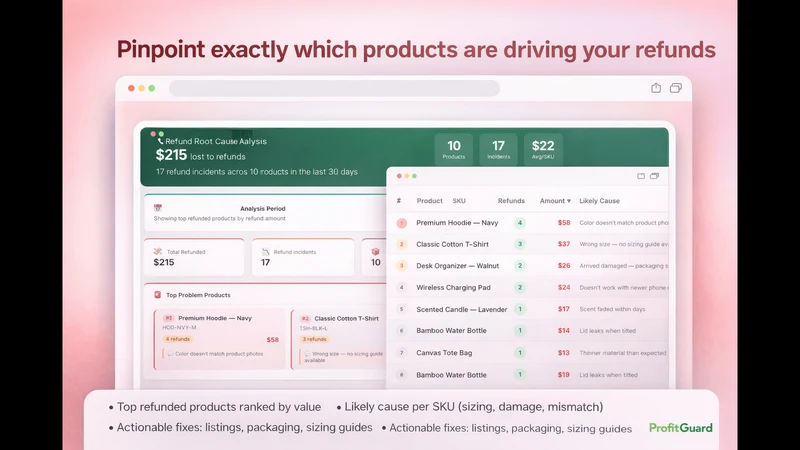Click the window icon in table panel header
This screenshot has height=450, width=800.
tap(641, 176)
